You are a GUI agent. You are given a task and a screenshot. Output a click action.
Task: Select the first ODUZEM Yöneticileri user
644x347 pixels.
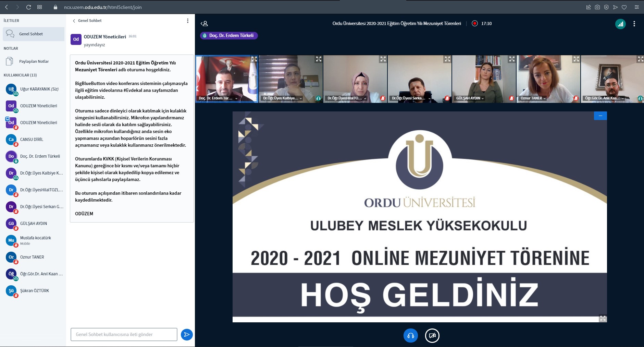[x=34, y=106]
